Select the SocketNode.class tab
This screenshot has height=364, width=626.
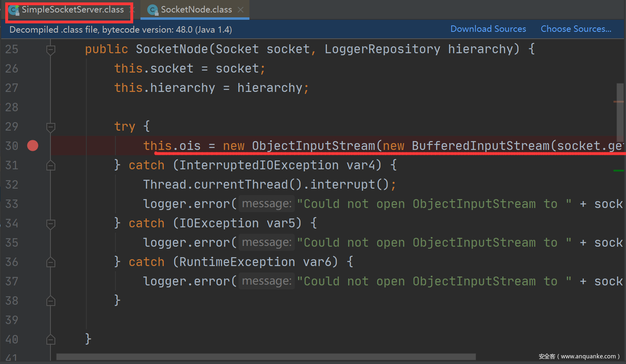pos(196,10)
